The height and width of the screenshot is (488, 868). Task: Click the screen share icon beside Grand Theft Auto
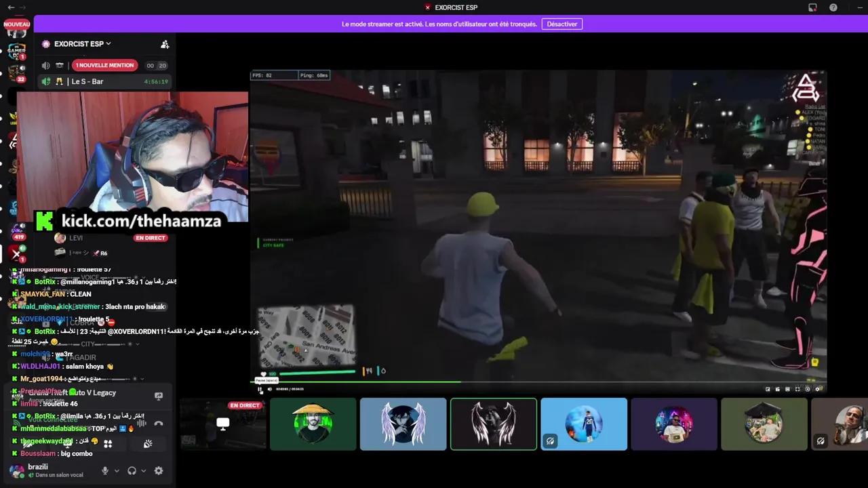coord(159,396)
